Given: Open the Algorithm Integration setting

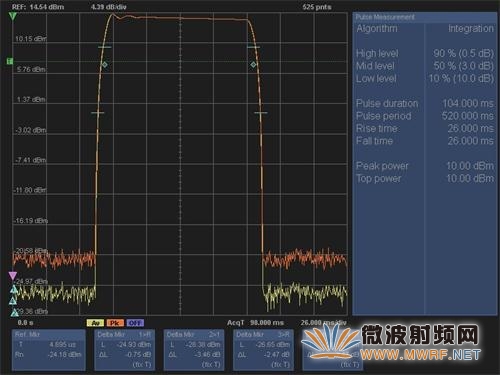Looking at the screenshot, I should [425, 29].
